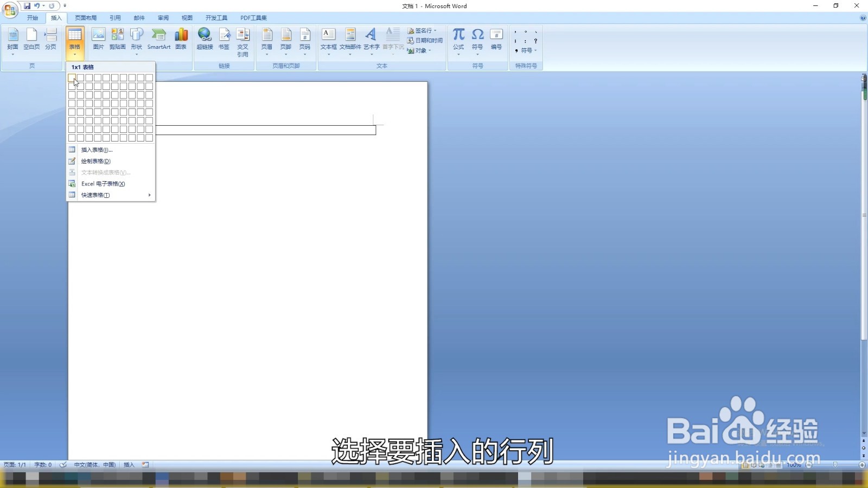
Task: Insert the question mark special symbol
Action: click(535, 41)
